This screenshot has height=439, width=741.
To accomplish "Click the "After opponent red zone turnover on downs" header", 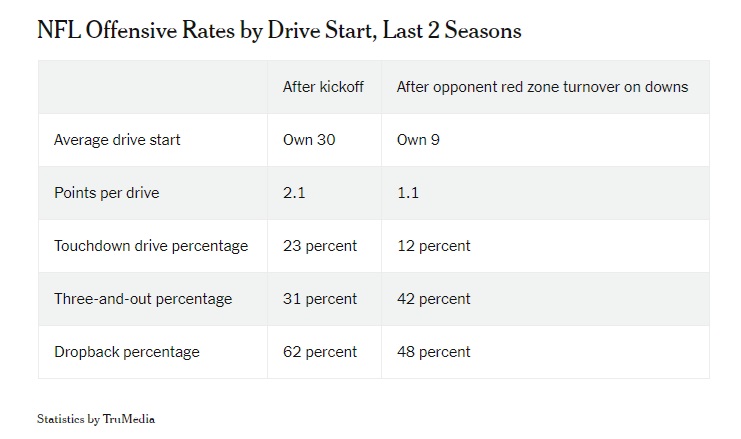I will point(542,87).
